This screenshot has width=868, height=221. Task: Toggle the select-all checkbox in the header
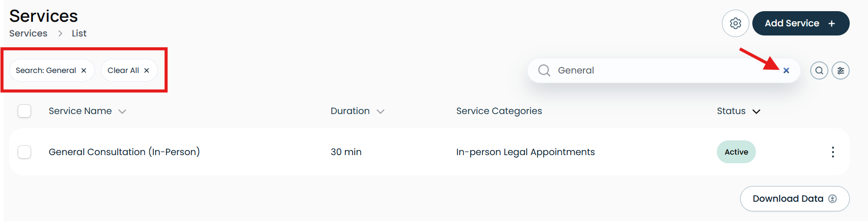click(x=24, y=111)
